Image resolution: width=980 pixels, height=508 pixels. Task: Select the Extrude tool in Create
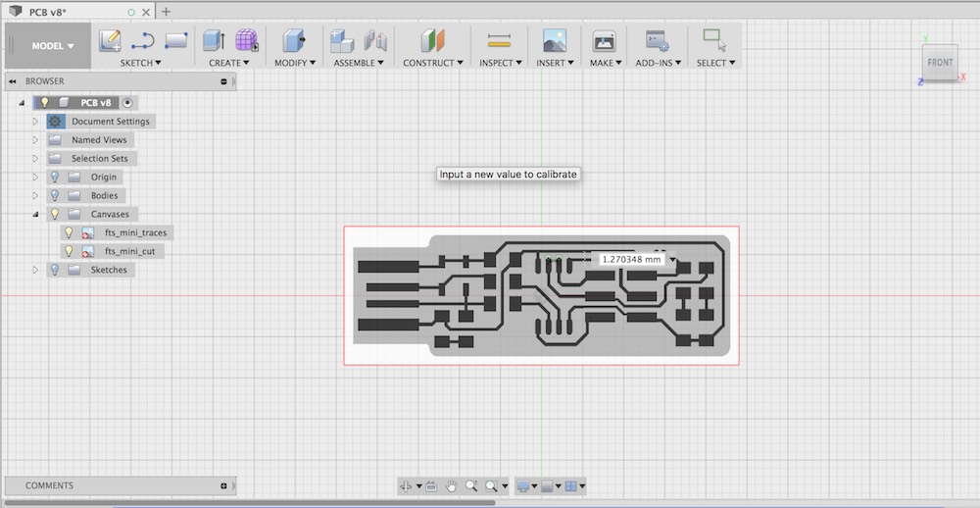(214, 41)
